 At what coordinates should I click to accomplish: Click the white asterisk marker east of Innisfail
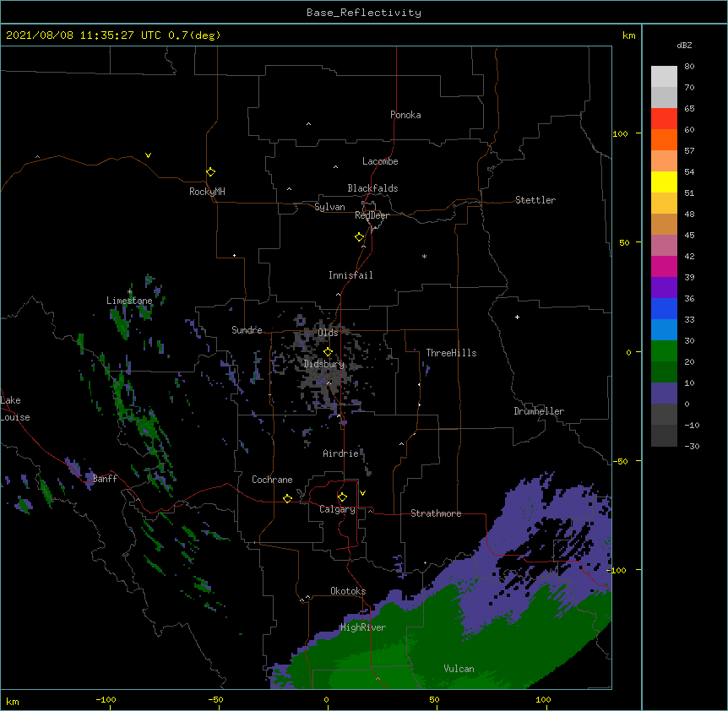pyautogui.click(x=424, y=256)
